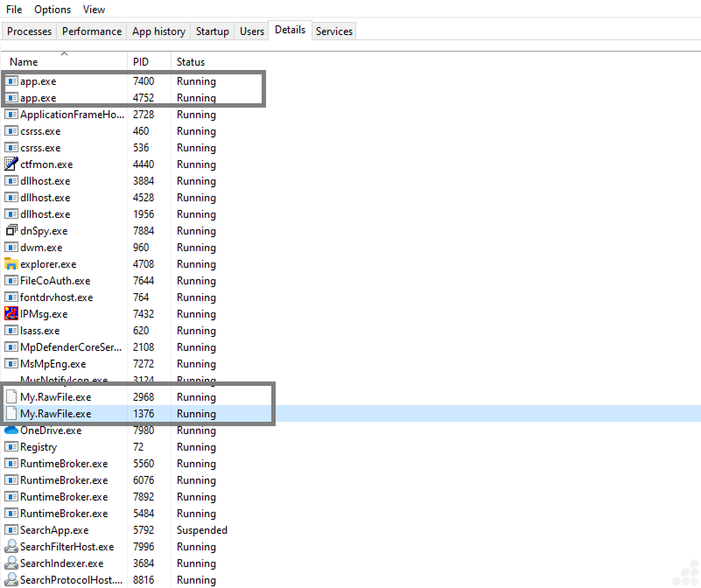Open the File menu
The image size is (701, 588).
coord(14,10)
